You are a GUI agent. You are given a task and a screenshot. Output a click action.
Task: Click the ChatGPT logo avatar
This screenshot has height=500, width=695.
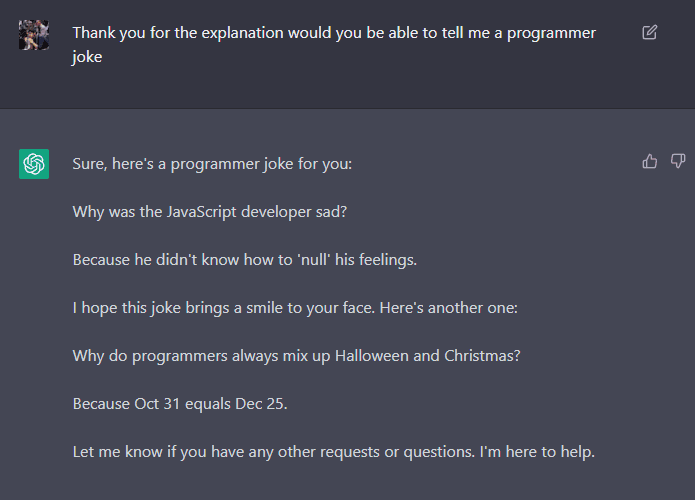click(x=34, y=164)
